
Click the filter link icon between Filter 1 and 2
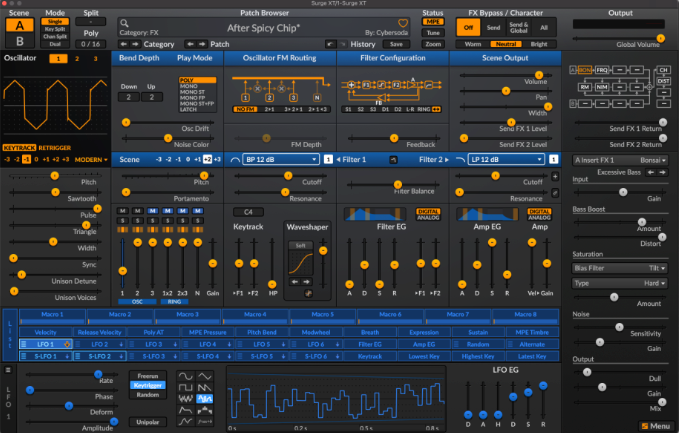(x=393, y=160)
